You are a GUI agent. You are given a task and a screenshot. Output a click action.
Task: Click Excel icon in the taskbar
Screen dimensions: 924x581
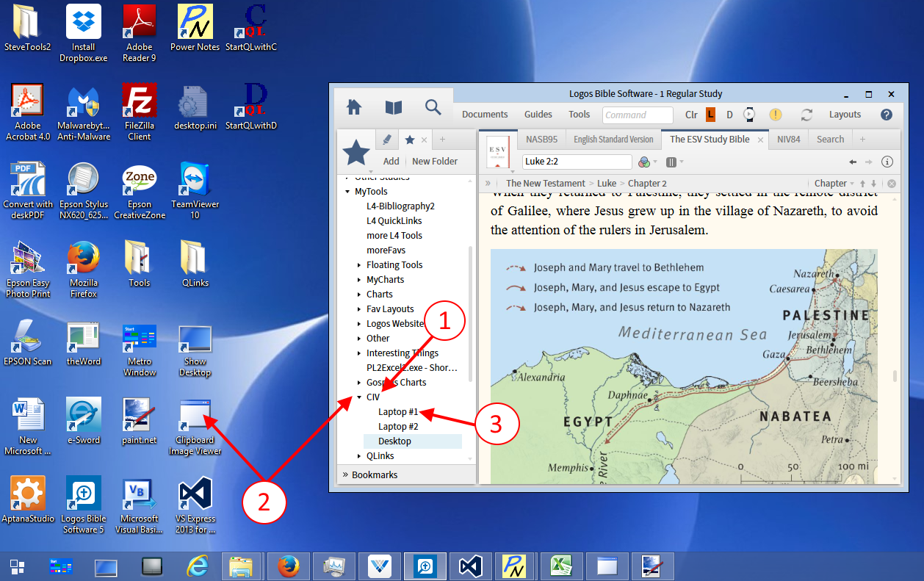562,566
